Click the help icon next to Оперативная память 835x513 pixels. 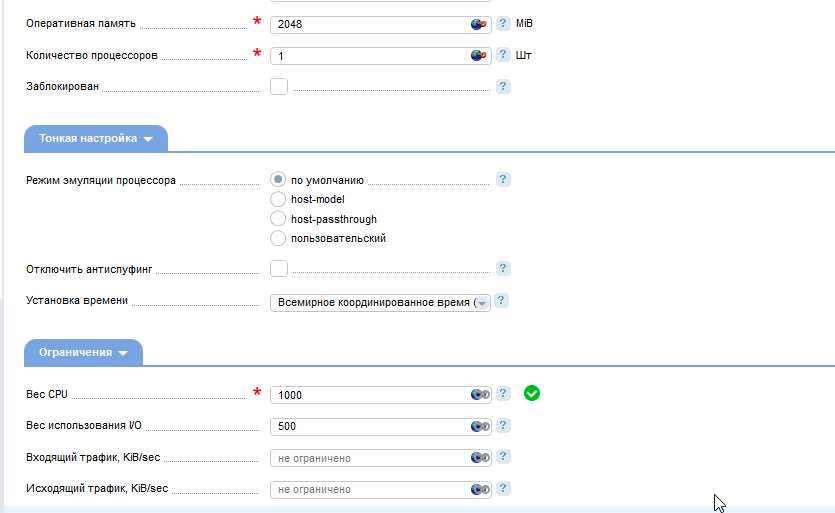pos(503,23)
